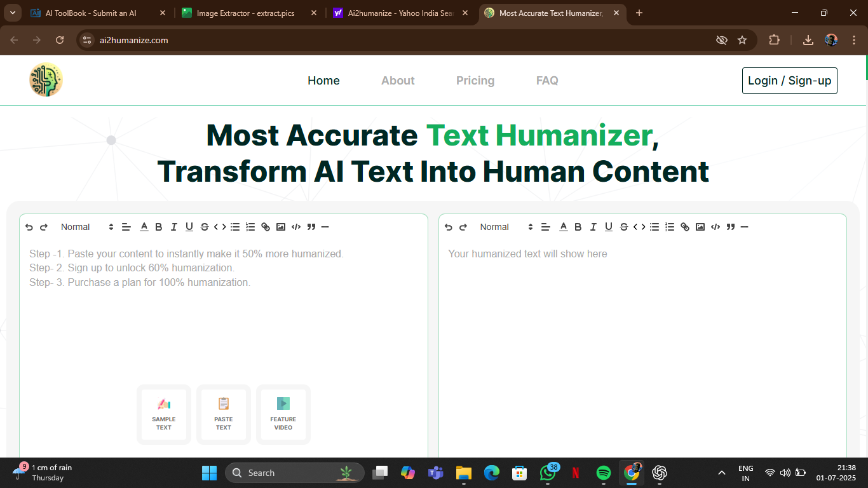Open text alignment dropdown in right editor
This screenshot has width=868, height=488.
click(x=546, y=227)
